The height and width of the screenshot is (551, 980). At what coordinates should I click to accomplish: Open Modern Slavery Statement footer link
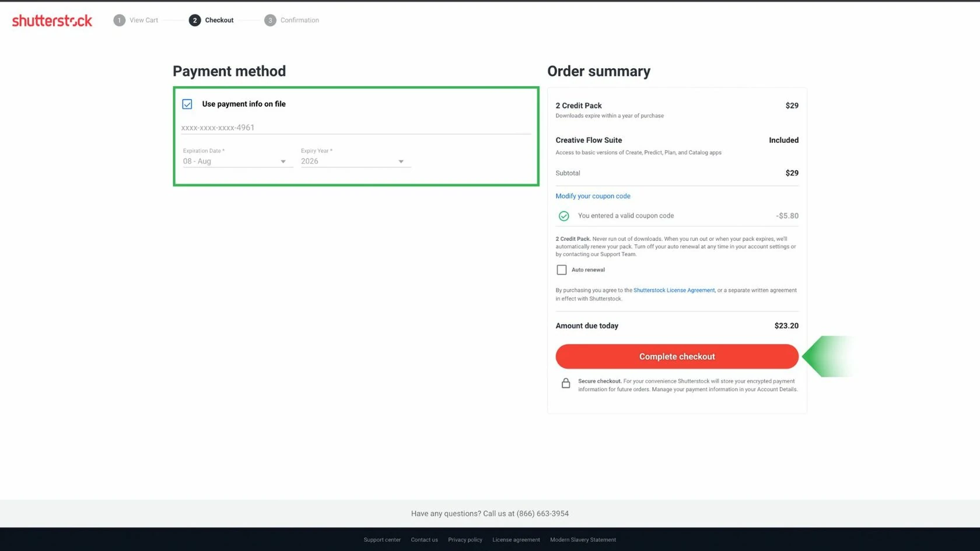click(583, 540)
